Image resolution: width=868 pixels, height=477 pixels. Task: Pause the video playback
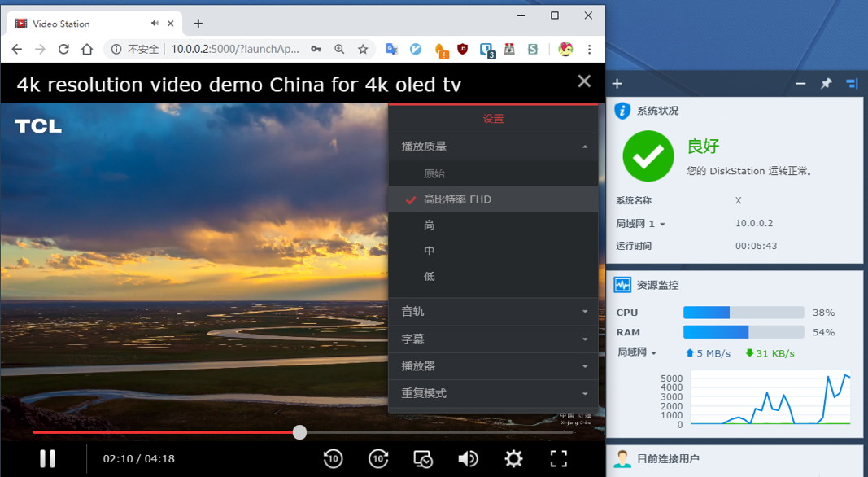(x=47, y=458)
